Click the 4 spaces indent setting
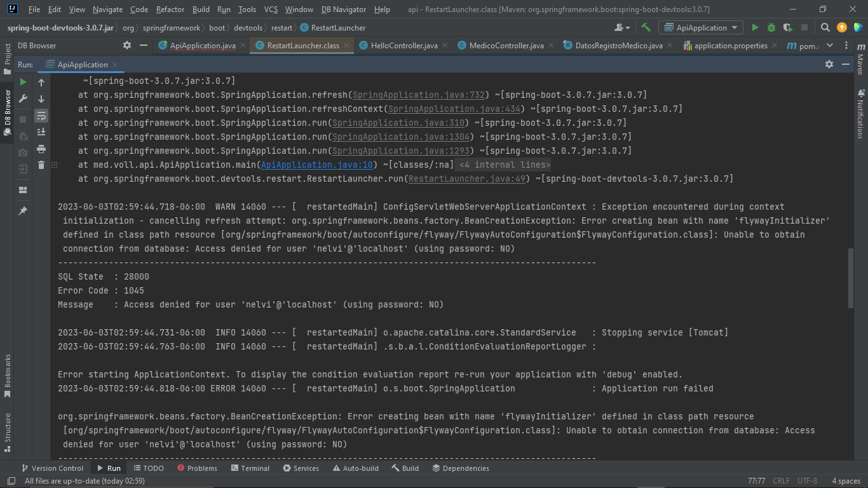 pyautogui.click(x=846, y=481)
